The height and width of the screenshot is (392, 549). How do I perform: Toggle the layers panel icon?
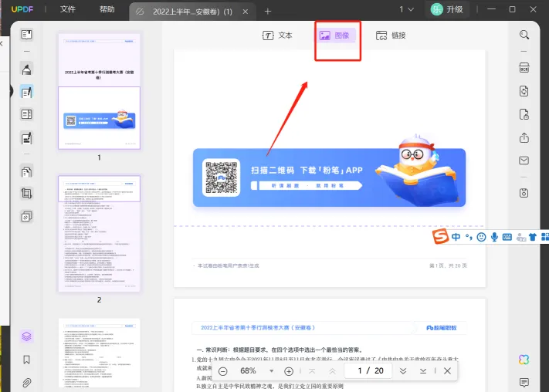pos(27,336)
